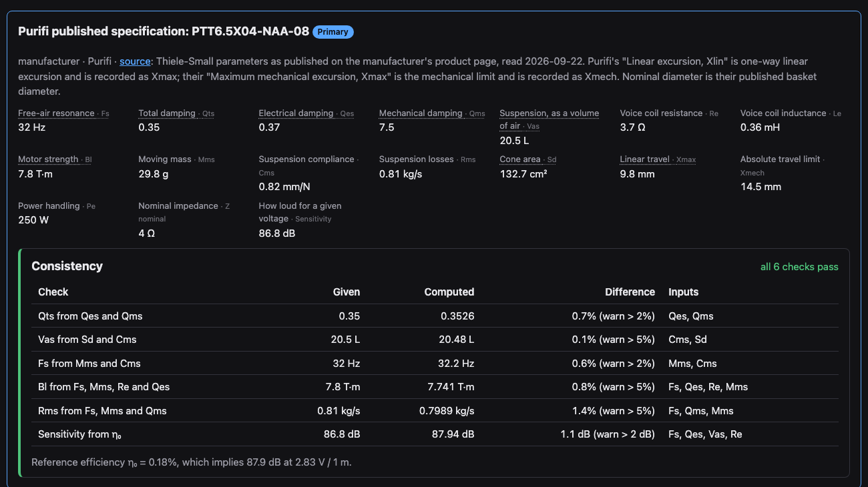The height and width of the screenshot is (487, 868).
Task: Click the "Free-air resonance" label
Action: click(x=56, y=113)
